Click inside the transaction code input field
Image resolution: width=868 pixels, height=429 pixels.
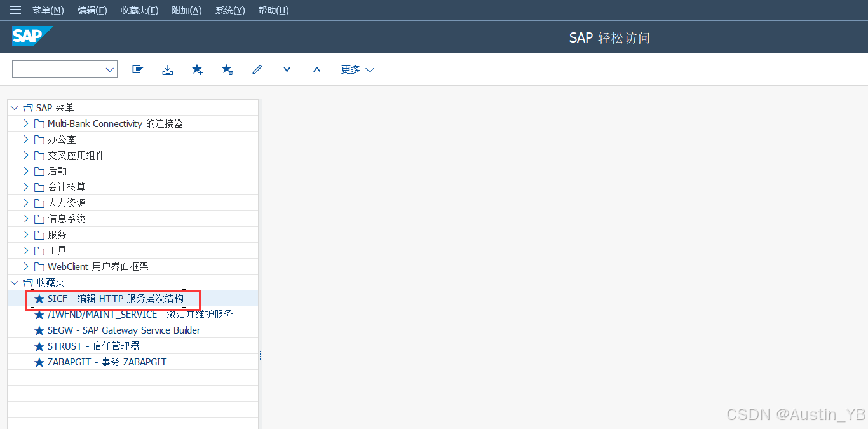[x=57, y=69]
